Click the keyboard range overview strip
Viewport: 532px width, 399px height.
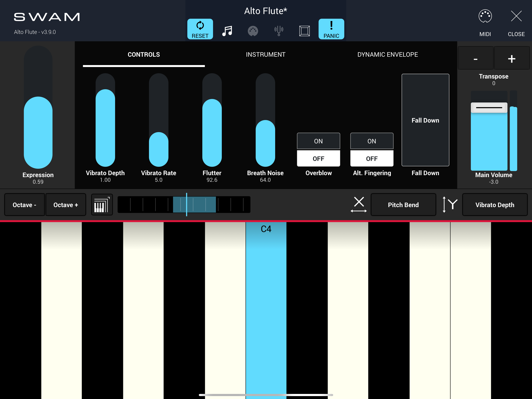pos(184,205)
